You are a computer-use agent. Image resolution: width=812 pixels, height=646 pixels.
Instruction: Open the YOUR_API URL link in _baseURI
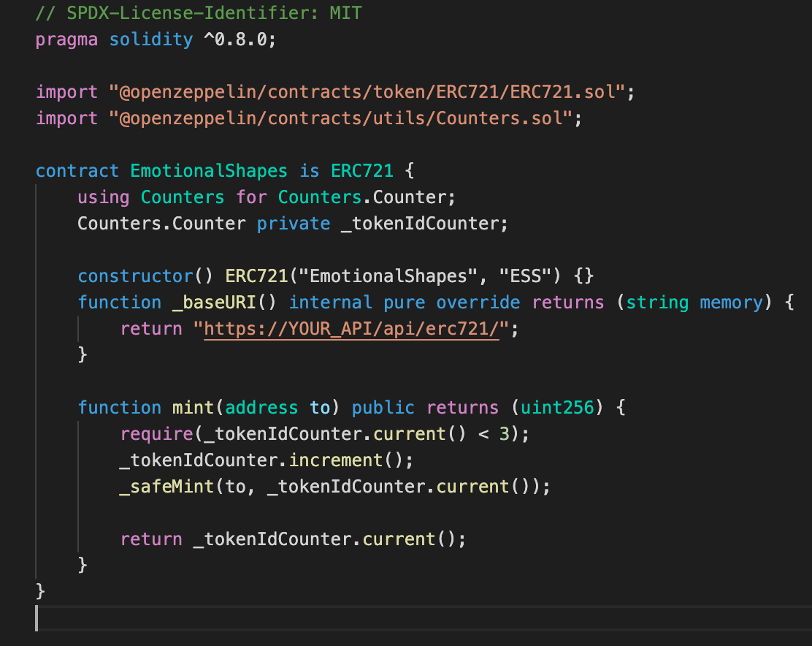click(x=351, y=329)
